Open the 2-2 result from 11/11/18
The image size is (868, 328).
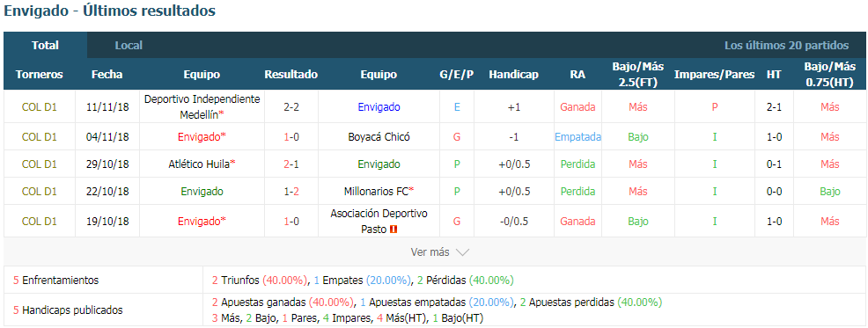tap(291, 107)
